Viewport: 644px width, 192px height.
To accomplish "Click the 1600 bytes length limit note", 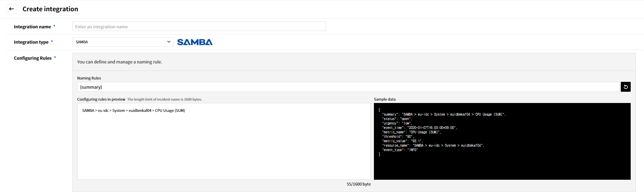I will tap(165, 100).
